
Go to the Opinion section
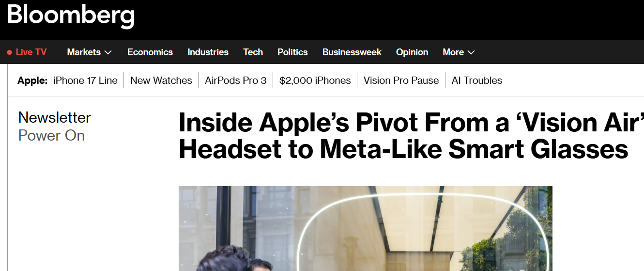click(x=412, y=52)
